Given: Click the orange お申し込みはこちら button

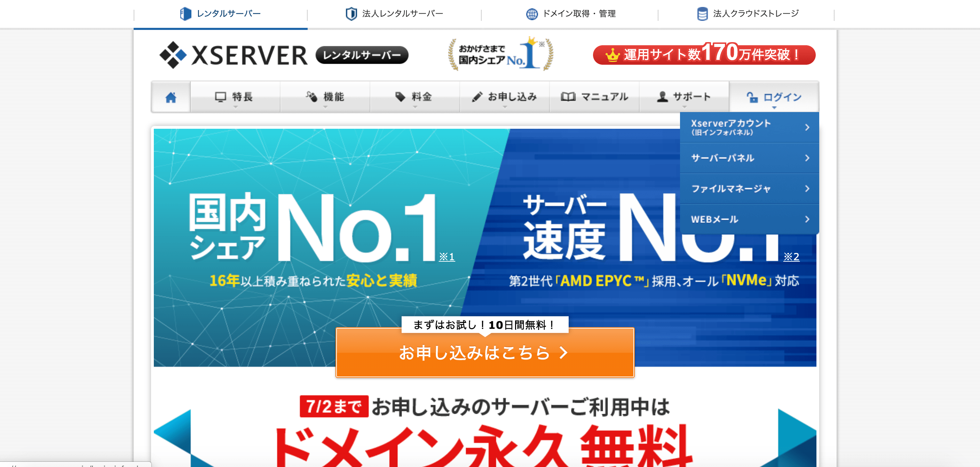Looking at the screenshot, I should 485,353.
